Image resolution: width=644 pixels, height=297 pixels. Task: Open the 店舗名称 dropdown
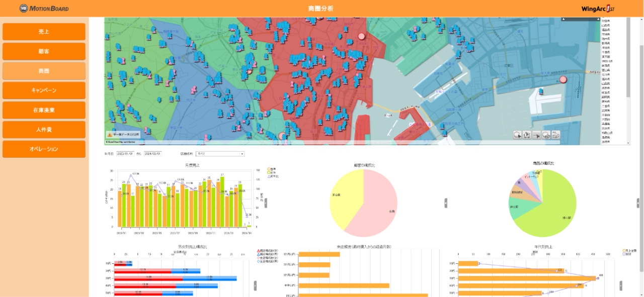[220, 154]
